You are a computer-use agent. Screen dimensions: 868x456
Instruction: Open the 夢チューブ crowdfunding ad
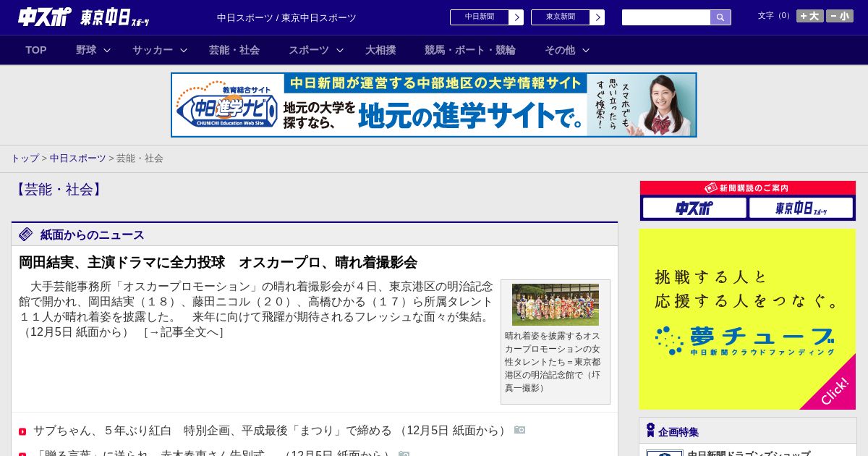(747, 319)
